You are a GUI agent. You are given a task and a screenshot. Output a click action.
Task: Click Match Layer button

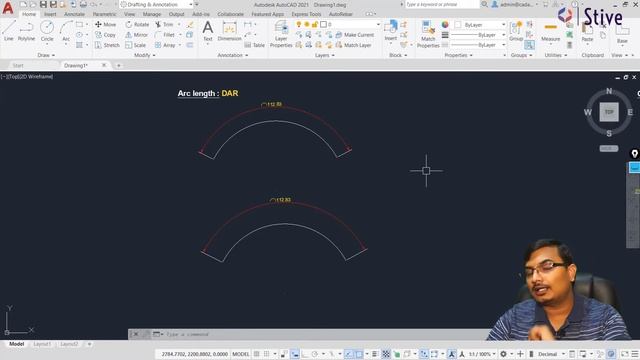click(x=353, y=45)
